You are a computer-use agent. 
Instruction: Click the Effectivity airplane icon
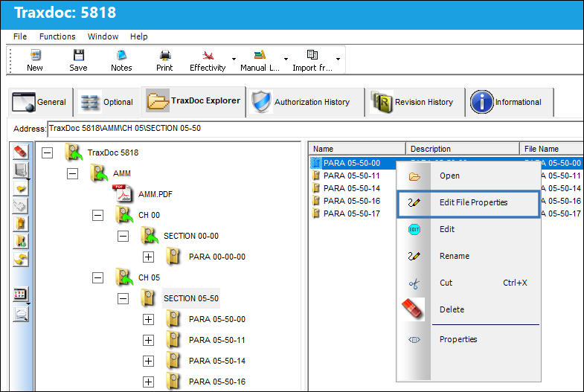pyautogui.click(x=208, y=56)
